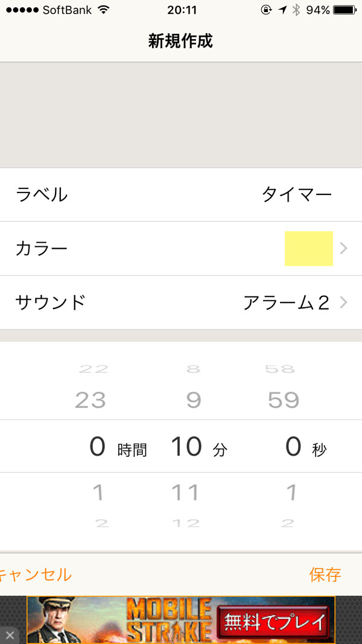
Task: Tap the battery icon in status bar
Action: [x=345, y=10]
